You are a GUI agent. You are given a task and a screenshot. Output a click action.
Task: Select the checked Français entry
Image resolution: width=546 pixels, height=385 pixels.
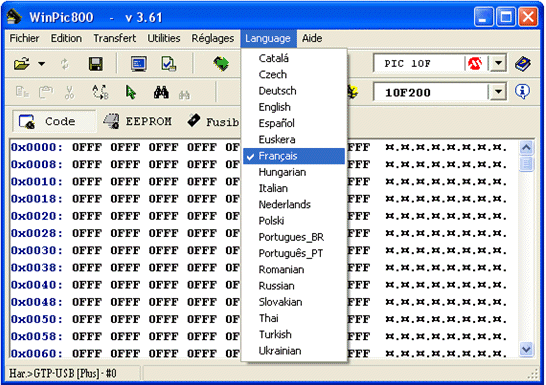[294, 156]
